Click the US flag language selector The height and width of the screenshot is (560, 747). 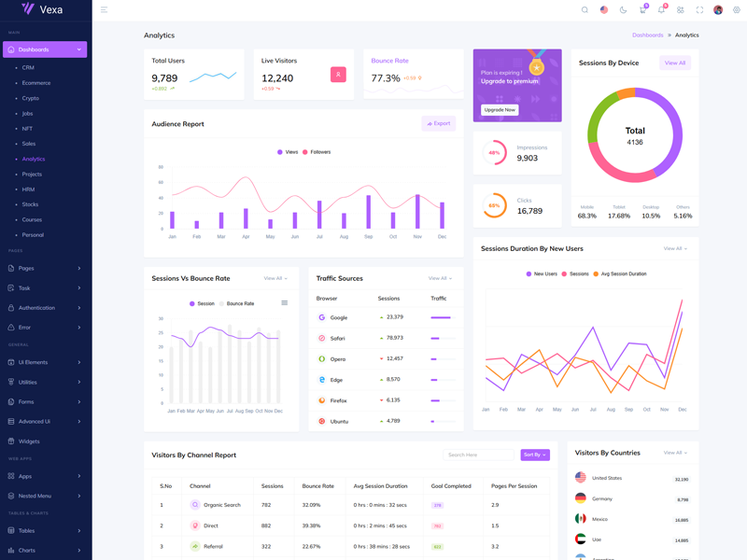[x=604, y=10]
